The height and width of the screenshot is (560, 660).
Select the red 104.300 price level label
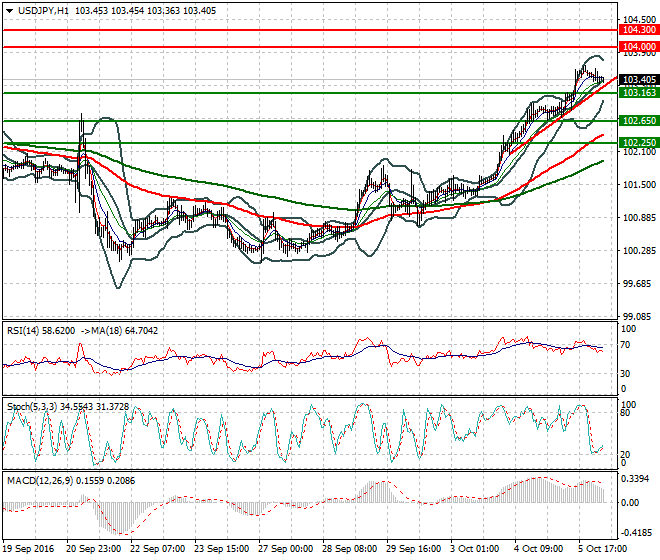click(x=639, y=30)
